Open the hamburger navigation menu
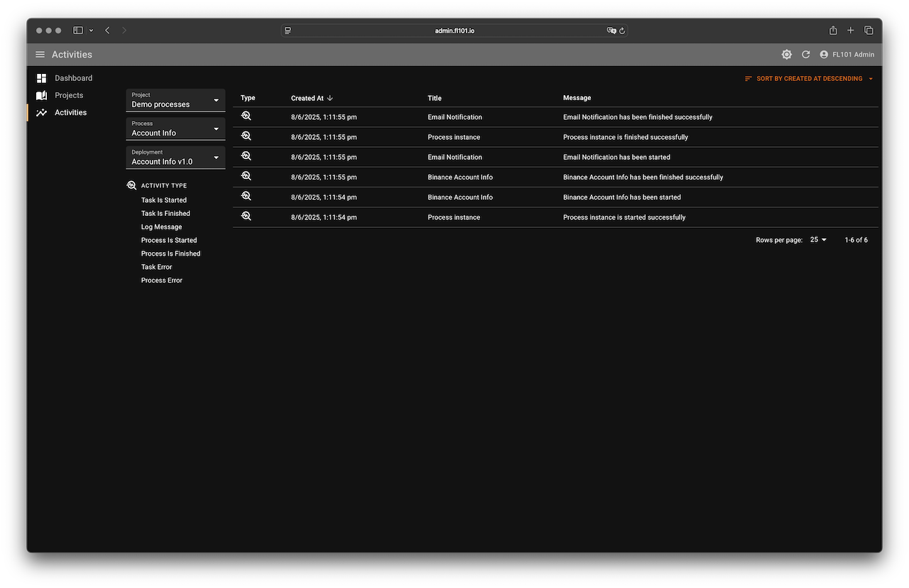The width and height of the screenshot is (909, 588). 40,55
